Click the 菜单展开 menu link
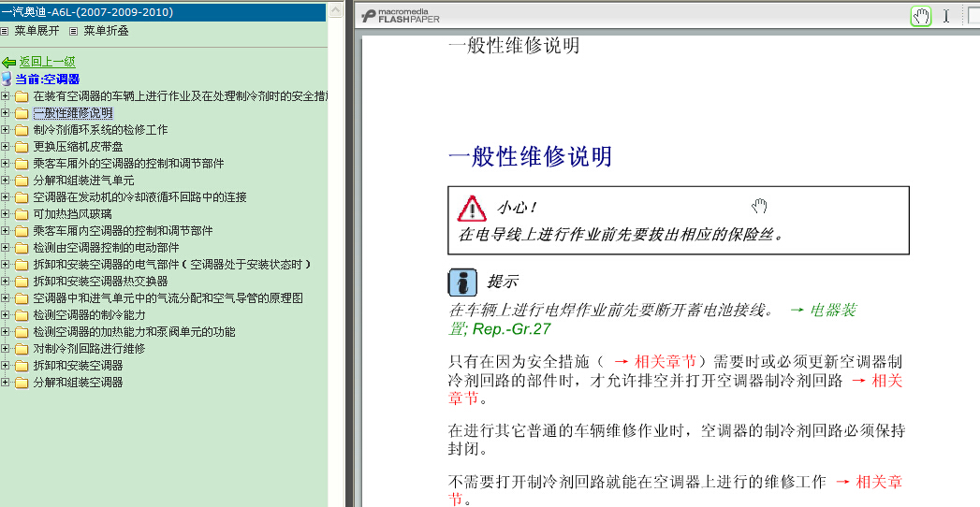The image size is (980, 507). [x=37, y=31]
